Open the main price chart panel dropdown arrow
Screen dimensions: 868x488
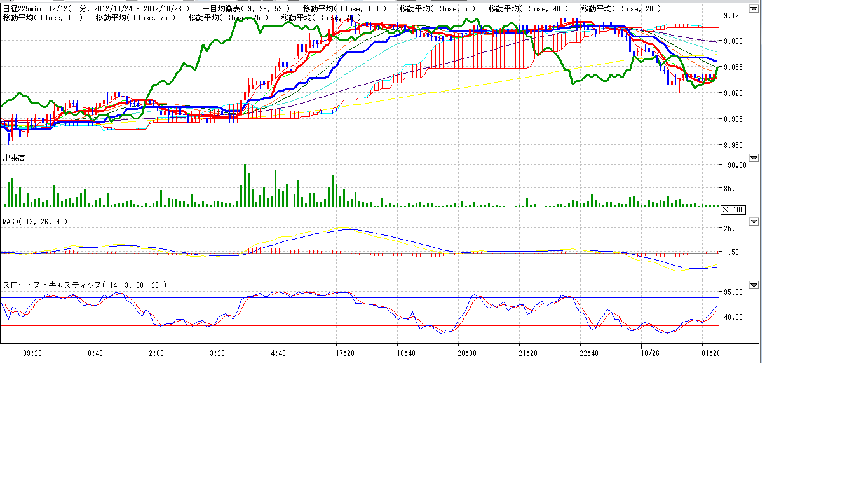point(754,9)
